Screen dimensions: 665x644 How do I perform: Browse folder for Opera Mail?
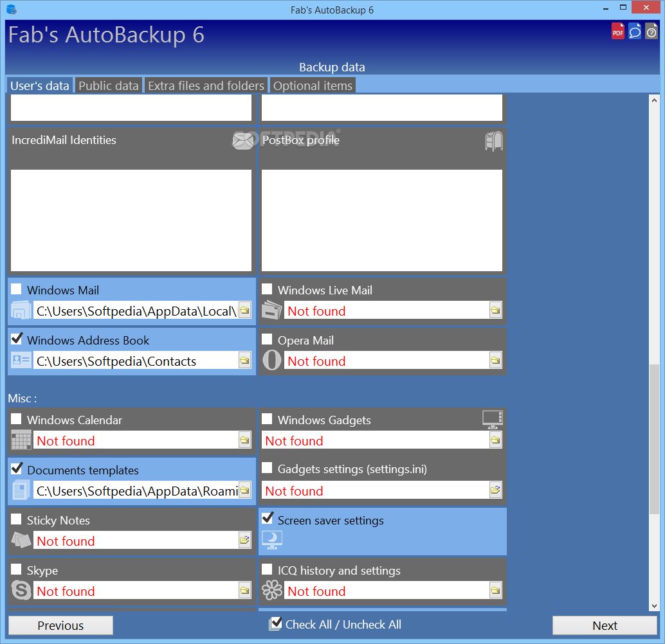tap(495, 361)
